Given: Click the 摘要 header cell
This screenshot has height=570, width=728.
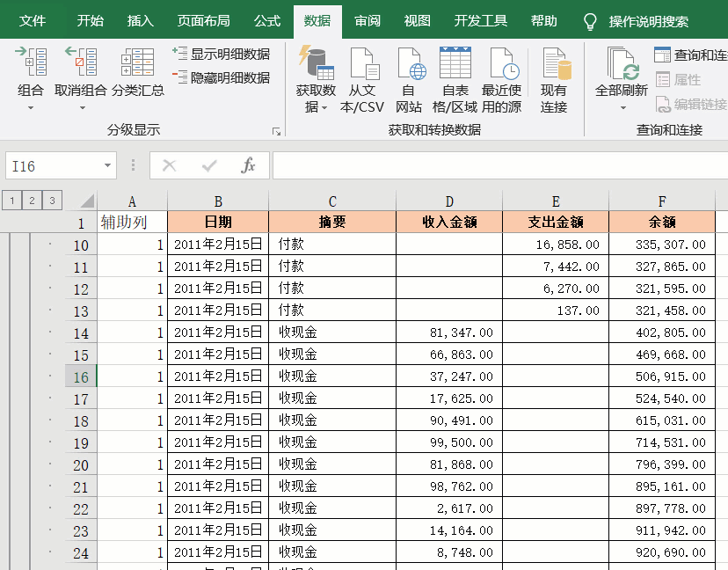Looking at the screenshot, I should point(332,222).
